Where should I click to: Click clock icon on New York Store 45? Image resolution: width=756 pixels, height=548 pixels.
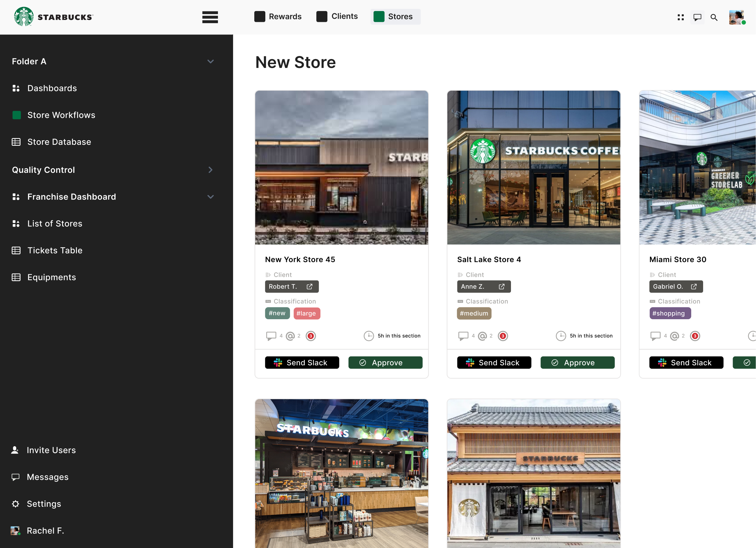(369, 336)
